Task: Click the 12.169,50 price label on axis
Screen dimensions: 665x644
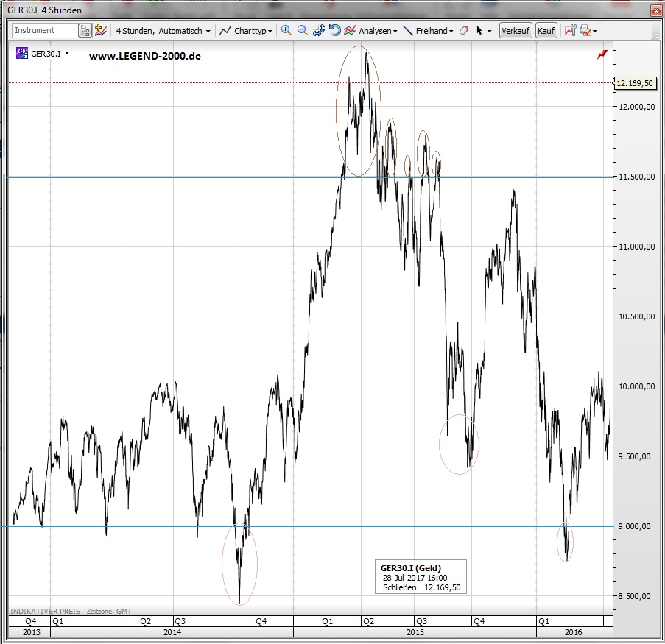Action: 635,83
